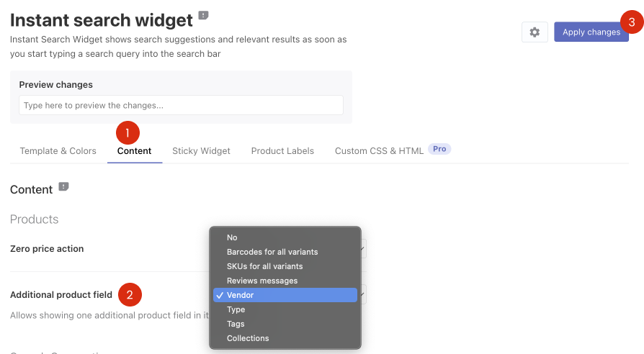644x354 pixels.
Task: Choose Type from the field list
Action: (285, 309)
